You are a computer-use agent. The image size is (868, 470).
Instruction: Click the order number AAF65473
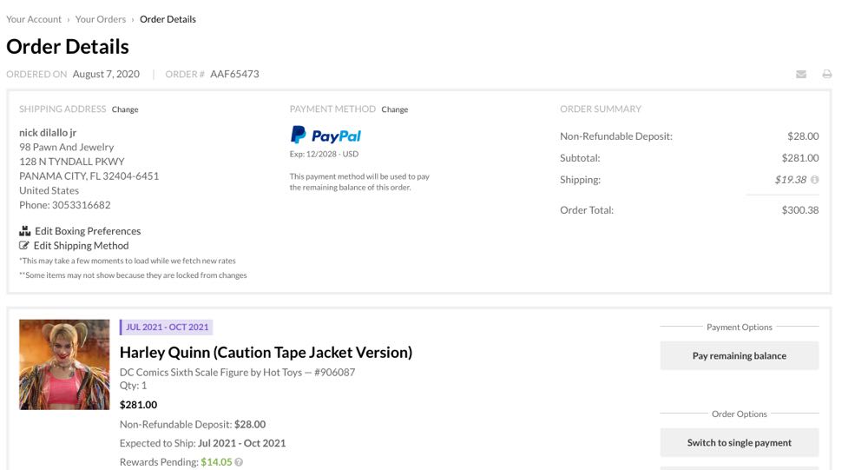pos(234,74)
